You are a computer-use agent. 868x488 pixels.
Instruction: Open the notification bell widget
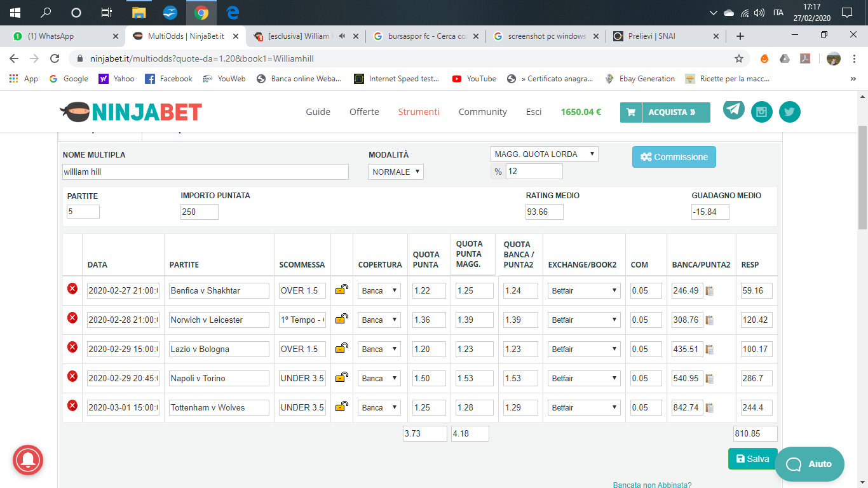pos(28,461)
